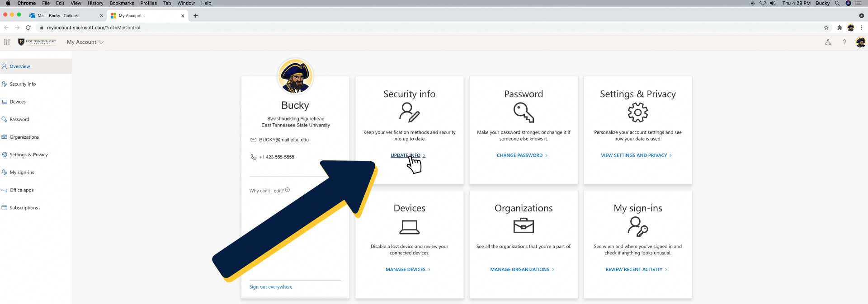
Task: Click the CHANGE PASSWORD link
Action: coord(519,155)
